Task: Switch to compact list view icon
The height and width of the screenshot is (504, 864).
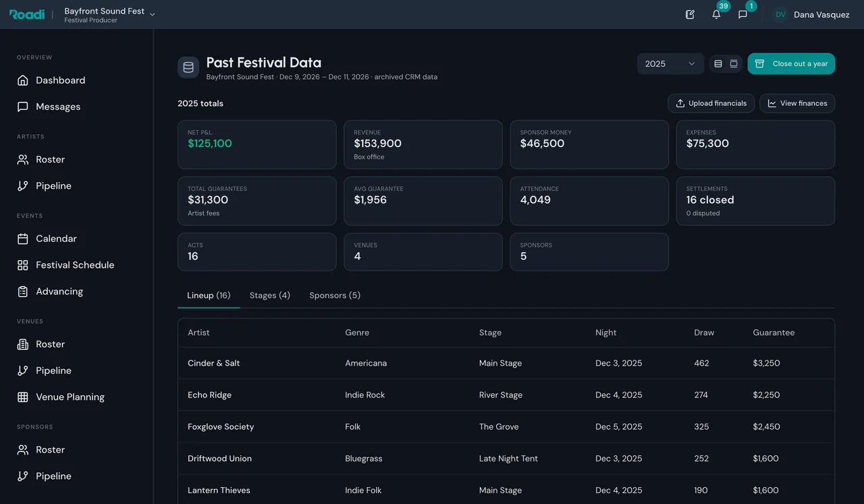Action: [718, 63]
